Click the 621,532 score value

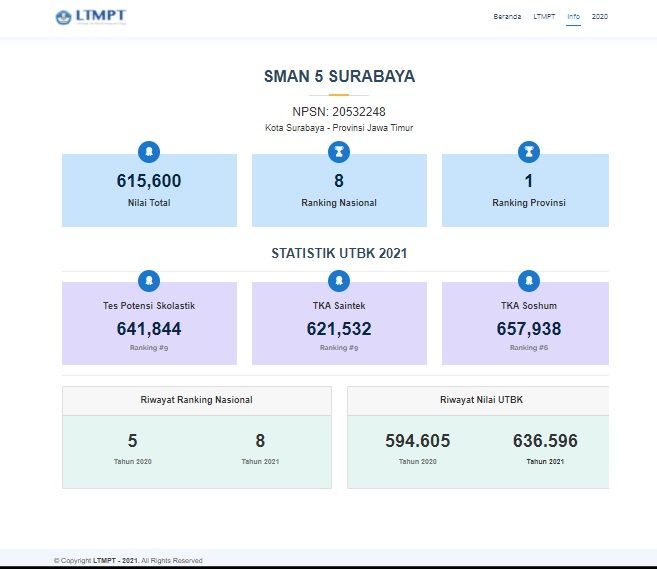[339, 328]
